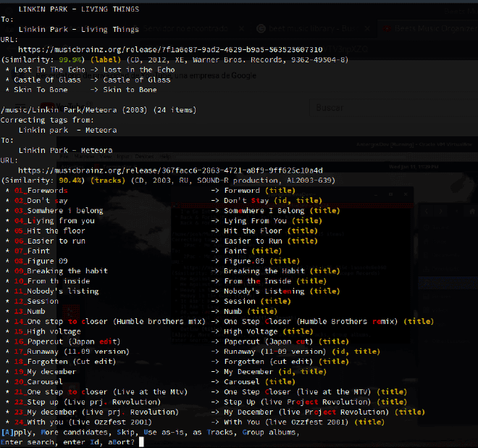Viewport: 478px width, 448px height.
Task: Click corrected 'Step Up (live Project Revolution)'
Action: pos(298,402)
